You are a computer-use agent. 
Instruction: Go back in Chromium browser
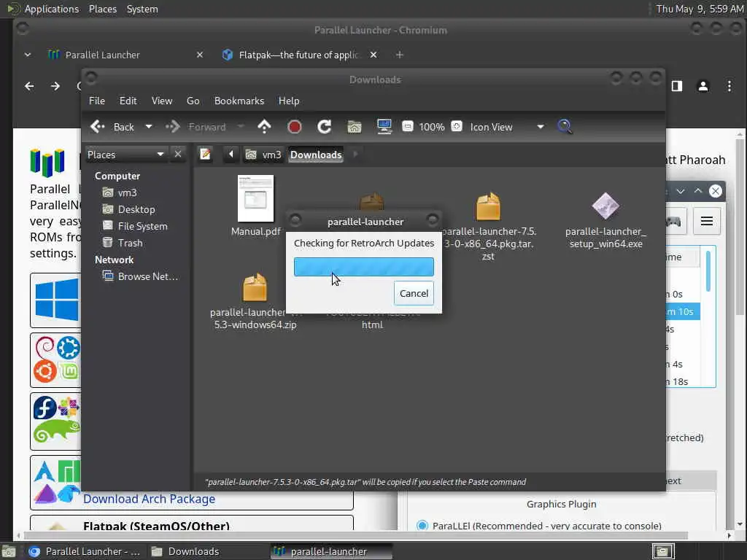tap(29, 86)
